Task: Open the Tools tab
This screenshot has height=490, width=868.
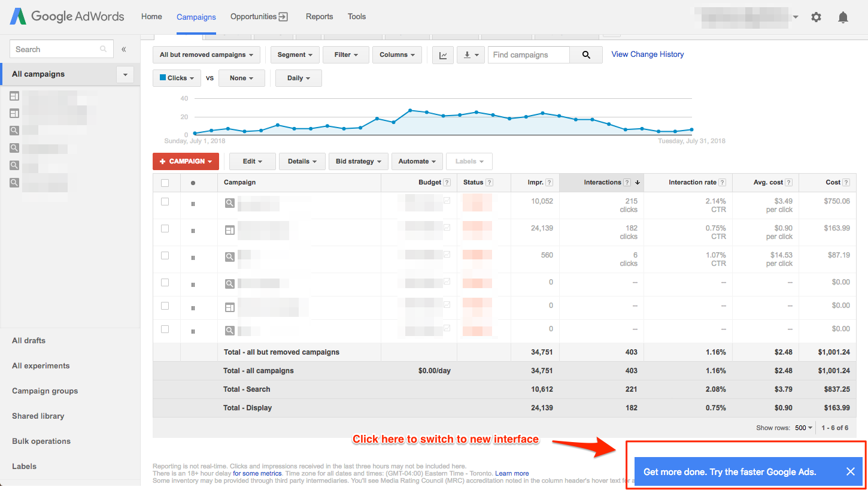Action: pos(357,17)
